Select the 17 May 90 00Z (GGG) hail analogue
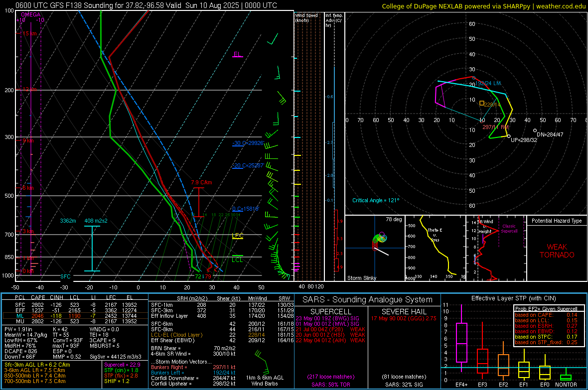588x390 pixels. coord(404,318)
